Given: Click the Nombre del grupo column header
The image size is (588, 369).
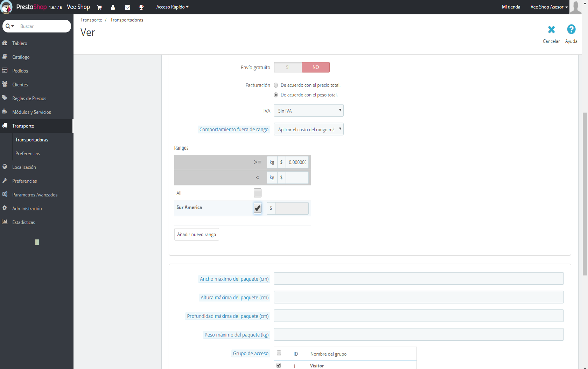Looking at the screenshot, I should coord(328,354).
